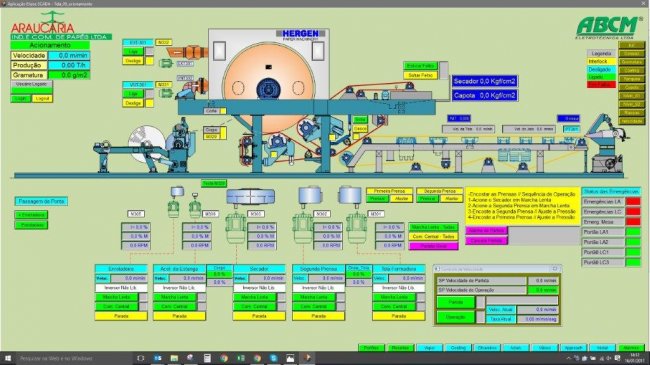Screen dimensions: 650x365
Task: Click the M303 Secador motor icon
Action: [235, 228]
